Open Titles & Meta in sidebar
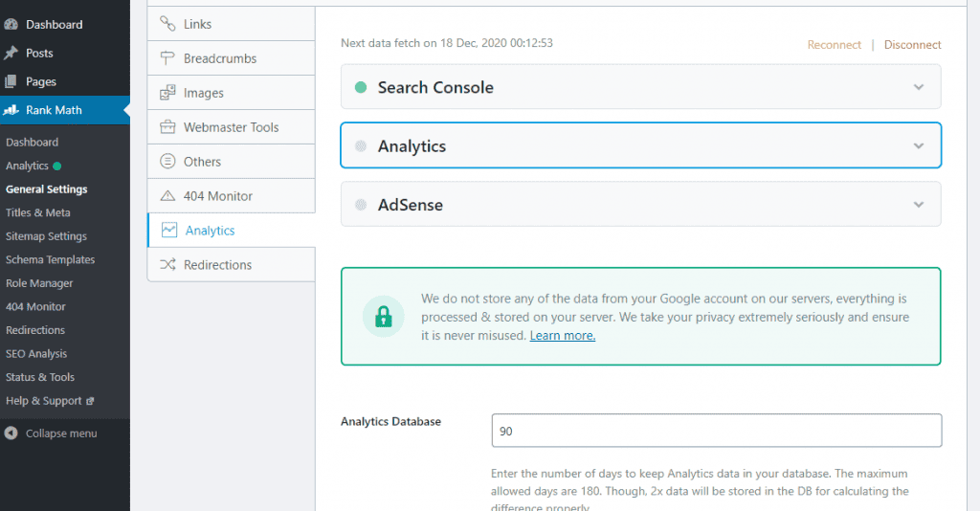Image resolution: width=980 pixels, height=511 pixels. [x=38, y=212]
